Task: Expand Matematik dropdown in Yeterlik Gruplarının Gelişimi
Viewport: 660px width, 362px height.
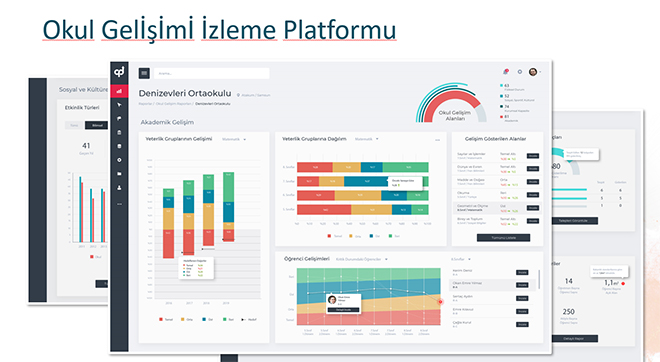Action: (234, 139)
